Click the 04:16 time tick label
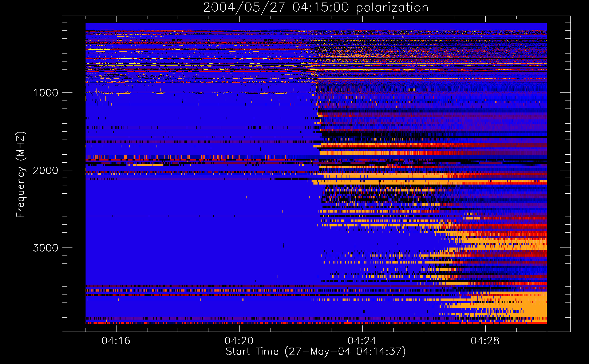The height and width of the screenshot is (364, 589). tap(116, 341)
